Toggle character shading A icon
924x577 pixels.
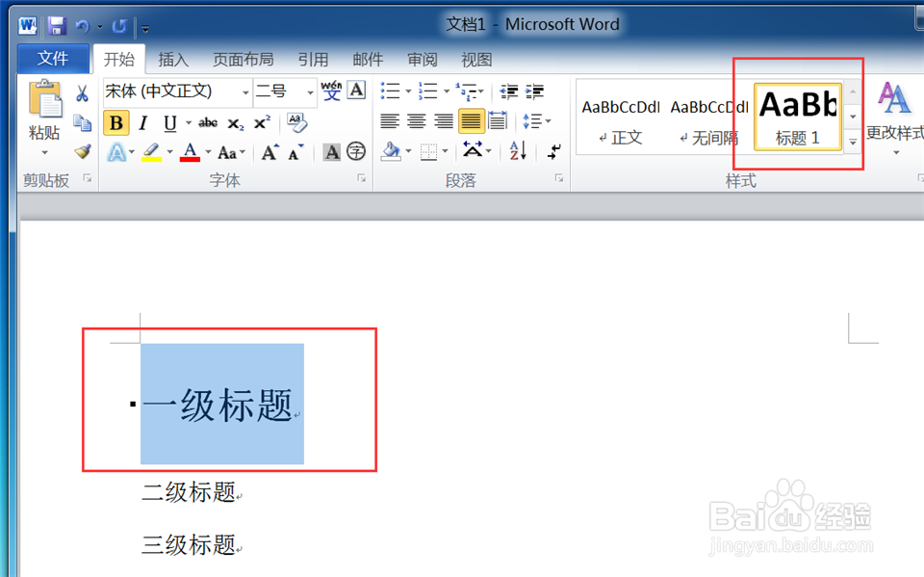[x=332, y=152]
